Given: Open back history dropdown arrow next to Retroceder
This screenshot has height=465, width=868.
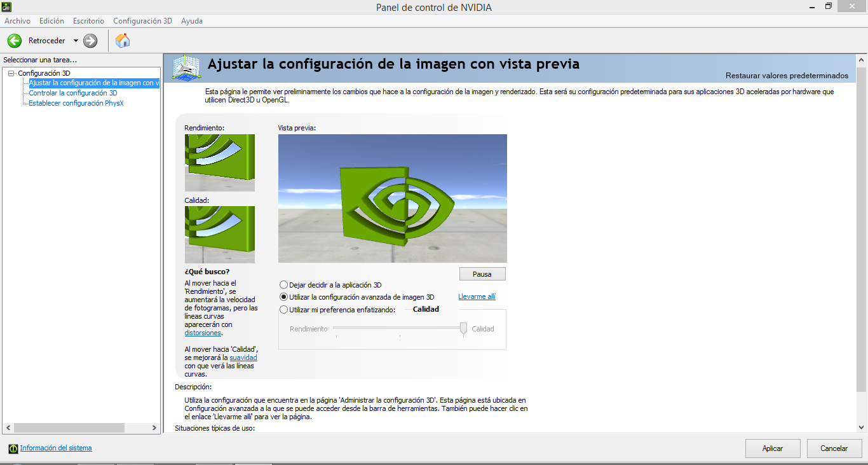Looking at the screenshot, I should click(x=76, y=41).
